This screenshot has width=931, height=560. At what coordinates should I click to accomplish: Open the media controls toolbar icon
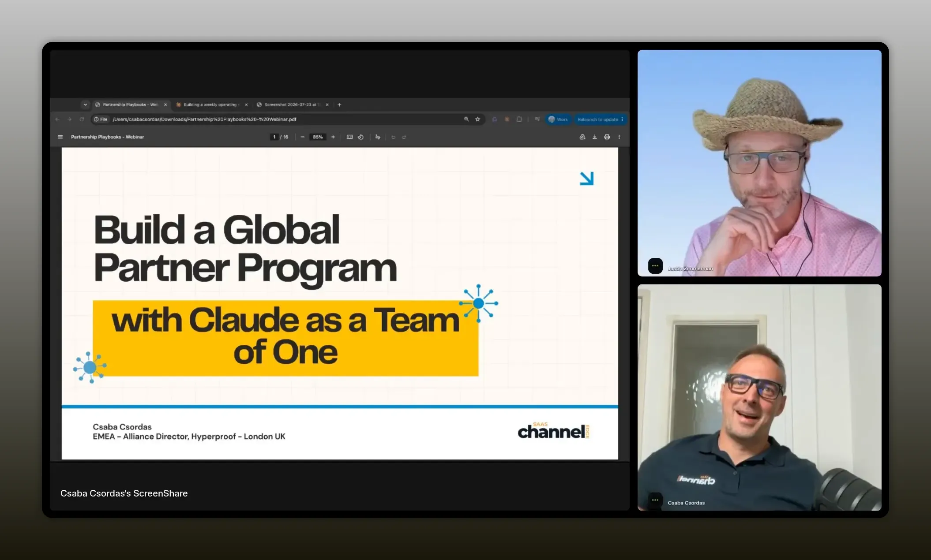pyautogui.click(x=537, y=119)
